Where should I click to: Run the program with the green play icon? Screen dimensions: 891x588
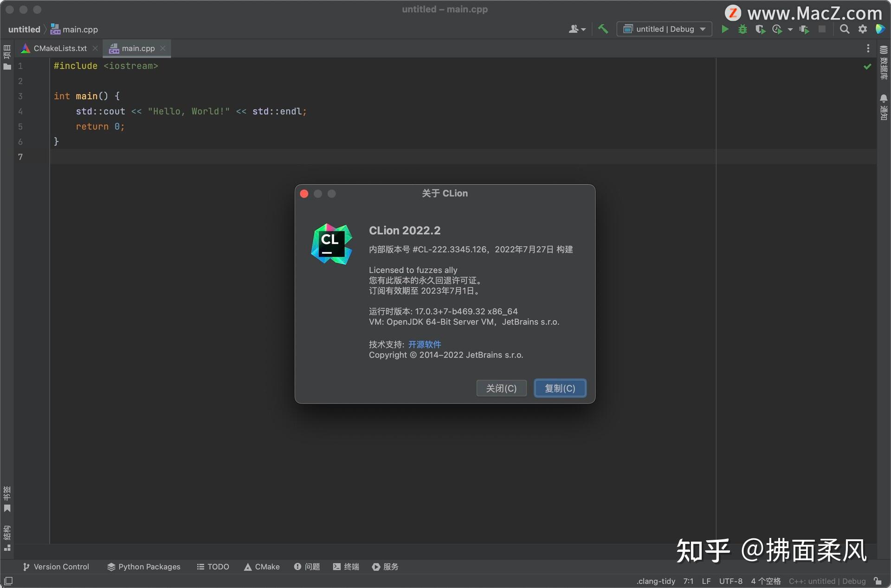pyautogui.click(x=725, y=29)
